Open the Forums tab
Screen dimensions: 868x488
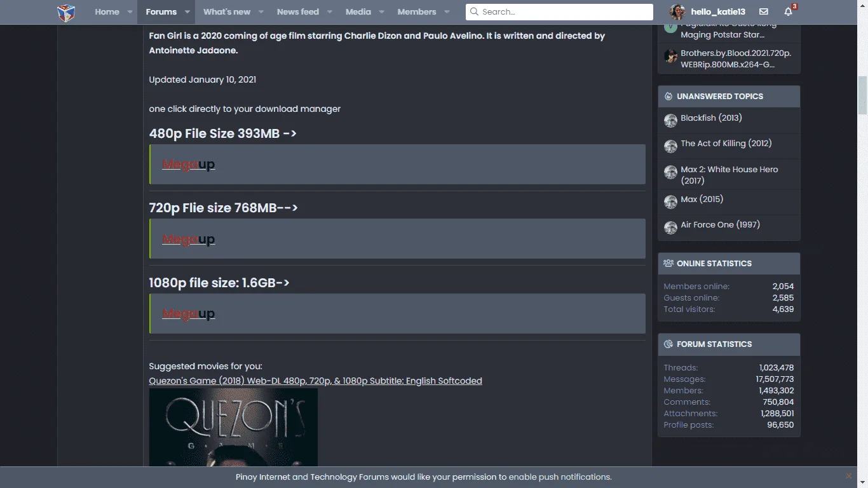pyautogui.click(x=161, y=12)
